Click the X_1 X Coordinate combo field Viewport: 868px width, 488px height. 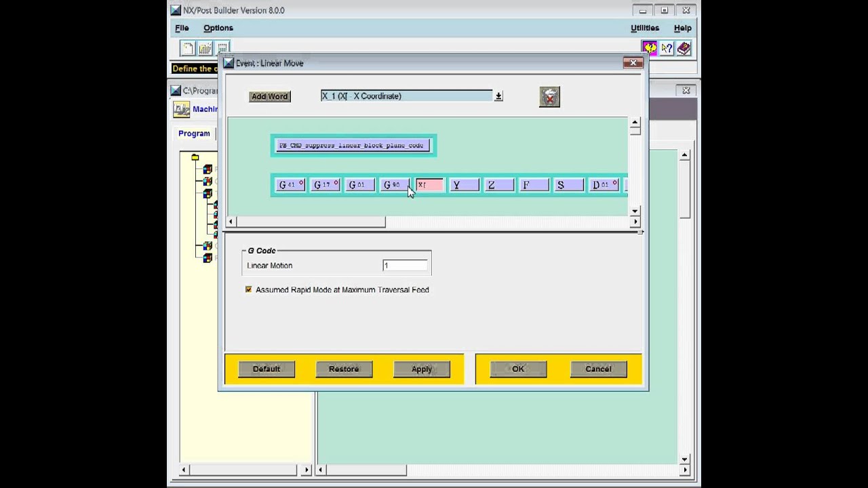[x=406, y=96]
